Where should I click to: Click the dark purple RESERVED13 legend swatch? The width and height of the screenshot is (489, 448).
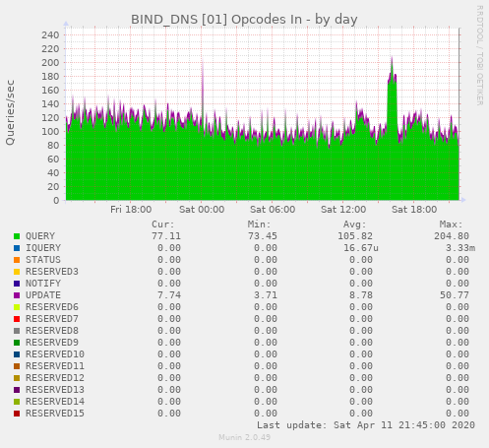tap(17, 390)
